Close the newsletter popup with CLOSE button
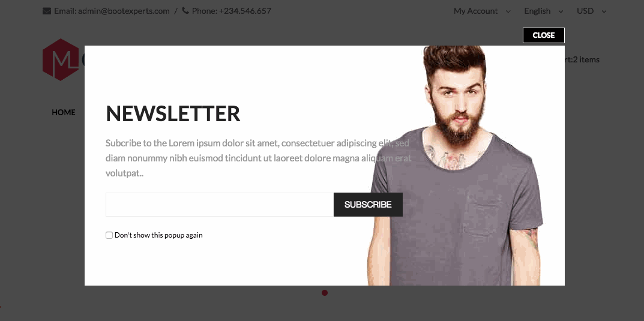Viewport: 644px width, 321px height. tap(544, 35)
